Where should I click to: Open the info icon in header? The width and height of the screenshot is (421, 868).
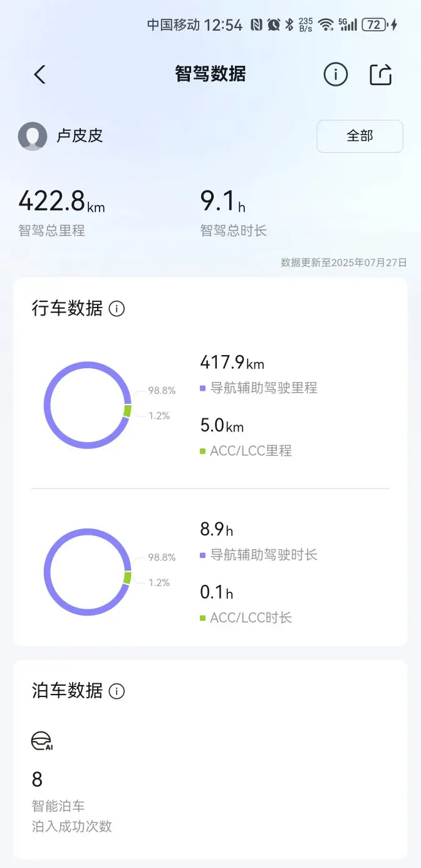(x=335, y=75)
